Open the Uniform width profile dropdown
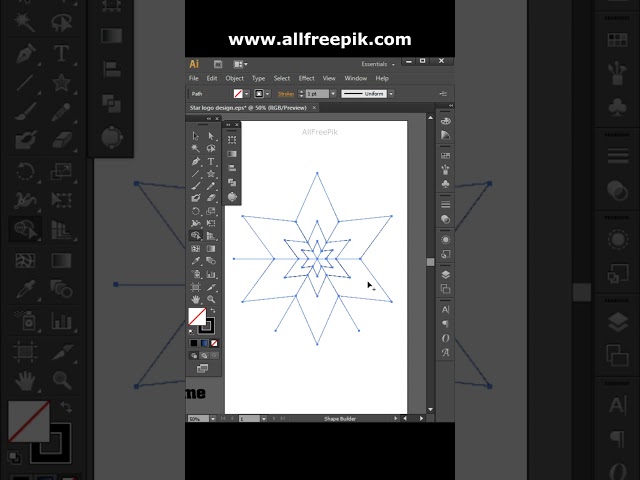The image size is (640, 480). click(x=391, y=94)
